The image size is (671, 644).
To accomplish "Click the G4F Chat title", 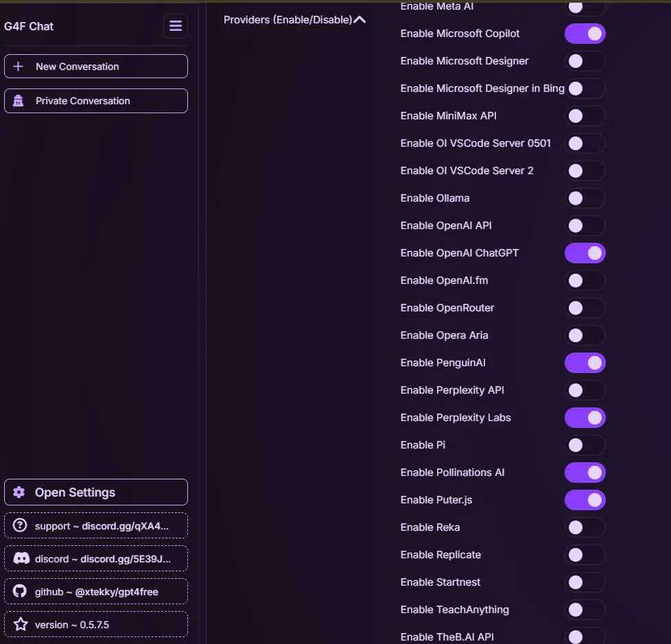I will coord(29,27).
